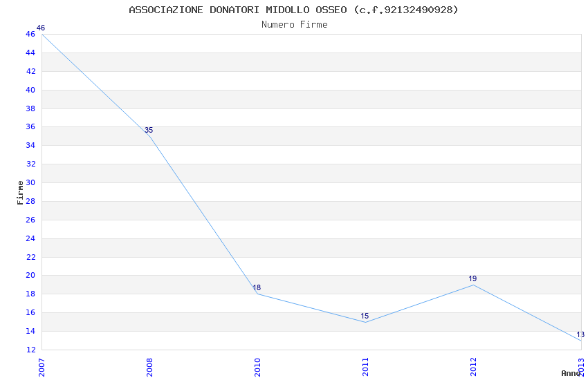Click the y-axis tick value 44

(30, 53)
